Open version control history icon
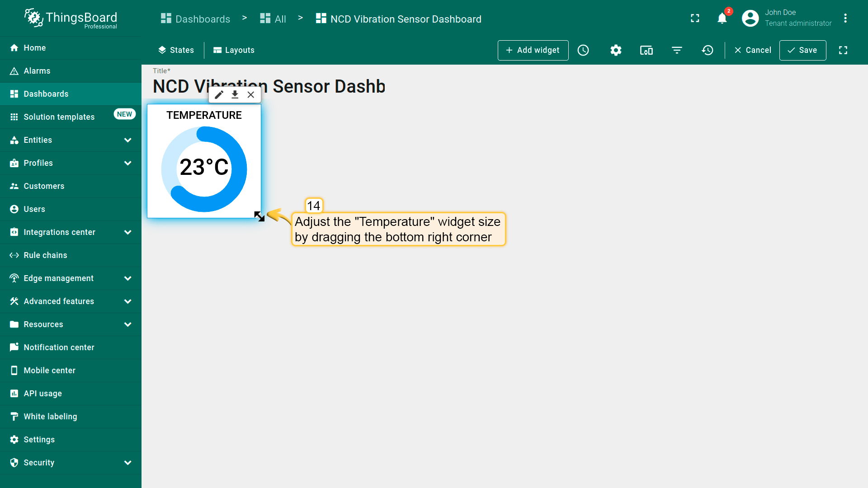Viewport: 868px width, 488px height. point(708,50)
